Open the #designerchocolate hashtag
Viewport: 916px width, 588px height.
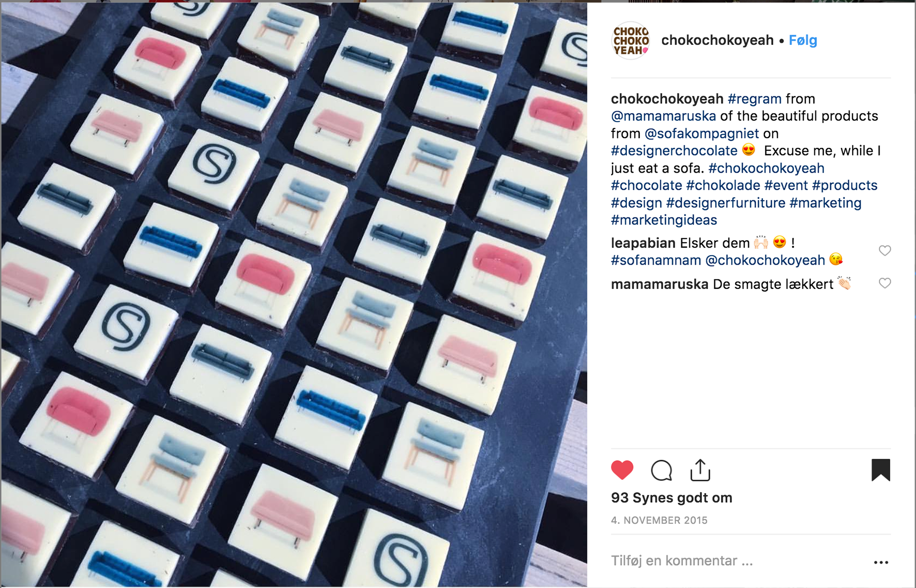point(674,151)
